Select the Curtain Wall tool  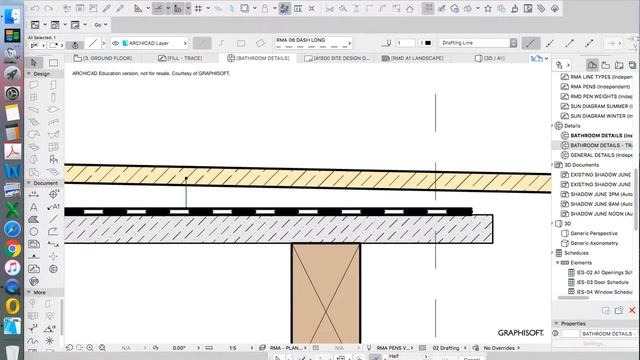pyautogui.click(x=53, y=147)
